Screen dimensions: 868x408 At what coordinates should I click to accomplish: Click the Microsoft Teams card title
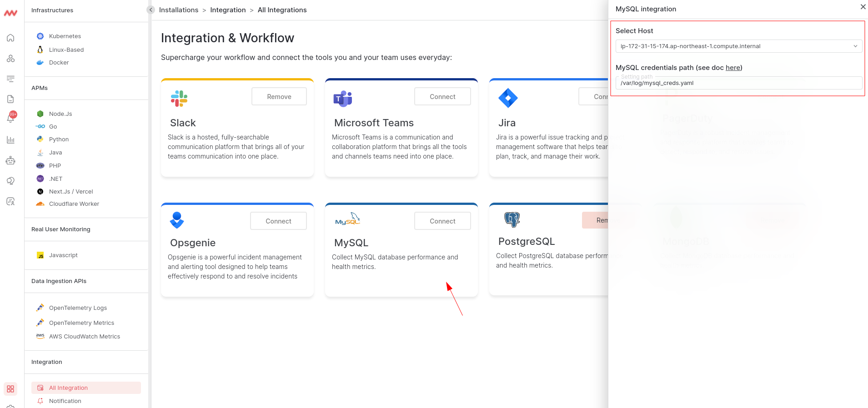coord(374,123)
